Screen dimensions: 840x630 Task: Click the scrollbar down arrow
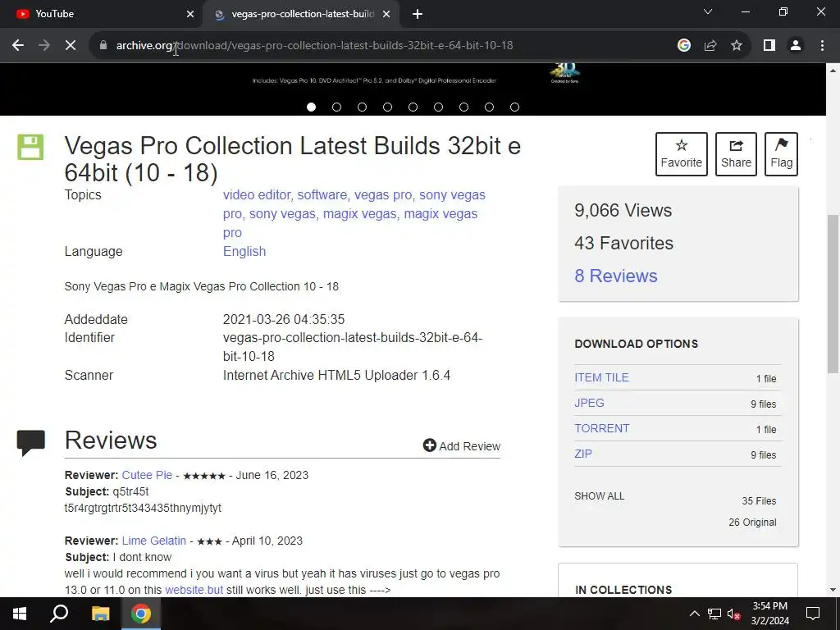coord(833,591)
